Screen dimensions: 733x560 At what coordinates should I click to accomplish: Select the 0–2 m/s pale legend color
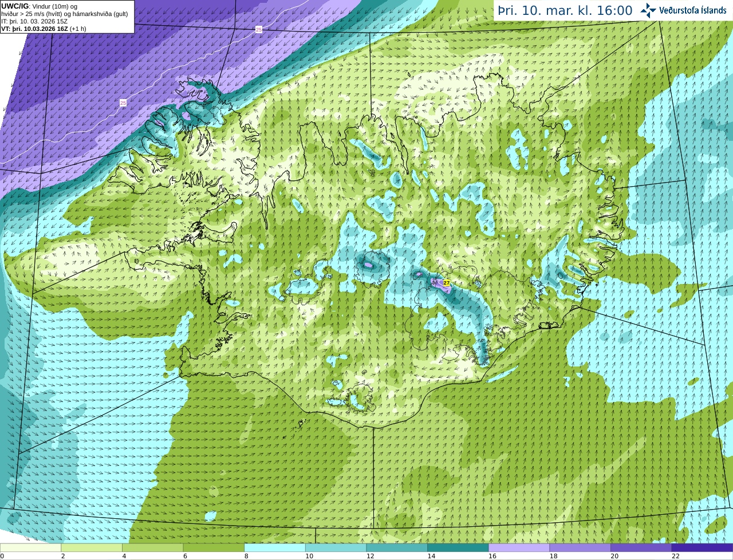tap(30, 547)
